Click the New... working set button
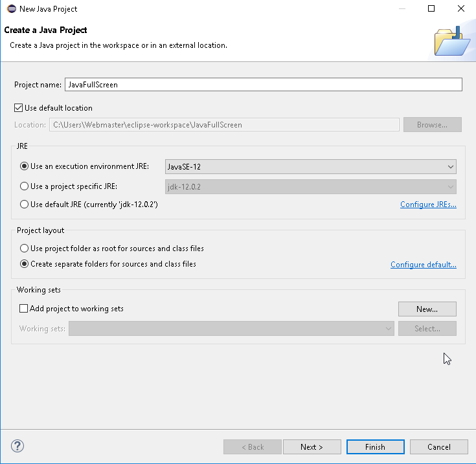The image size is (476, 464). point(427,309)
